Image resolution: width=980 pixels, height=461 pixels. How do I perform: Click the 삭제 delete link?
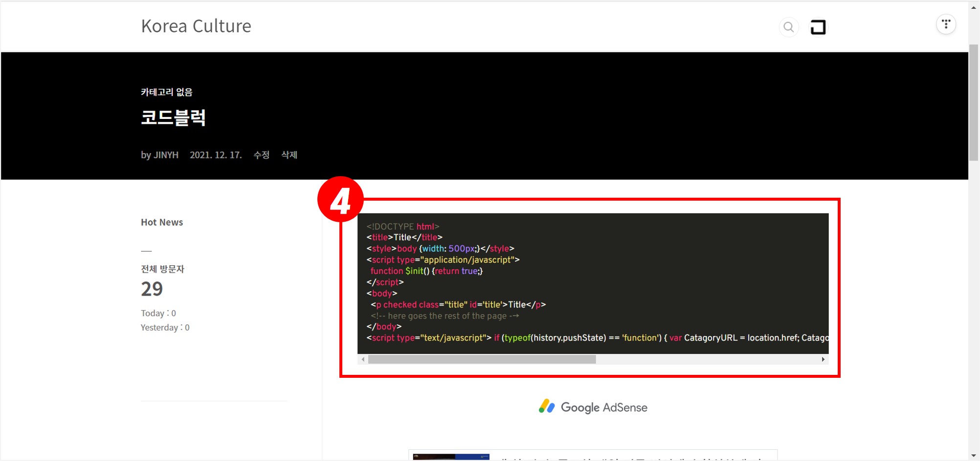click(x=289, y=155)
